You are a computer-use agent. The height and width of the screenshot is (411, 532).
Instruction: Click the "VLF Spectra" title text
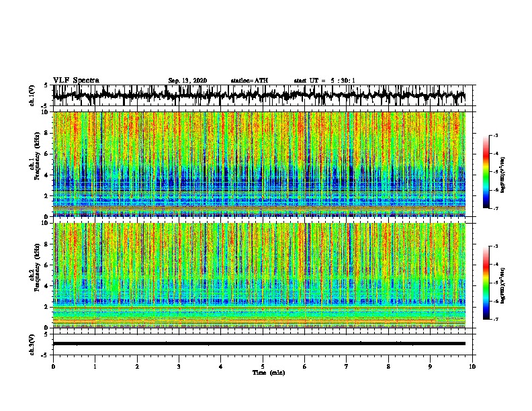(76, 81)
